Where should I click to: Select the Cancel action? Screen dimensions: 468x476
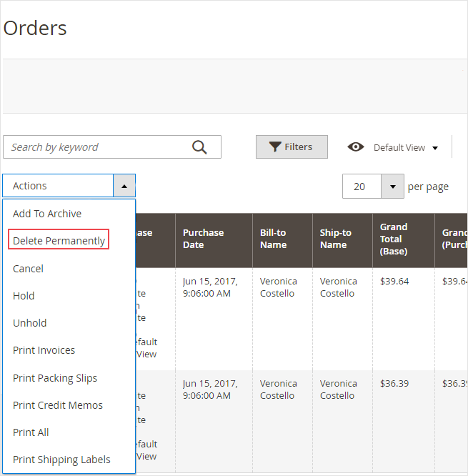click(x=29, y=269)
